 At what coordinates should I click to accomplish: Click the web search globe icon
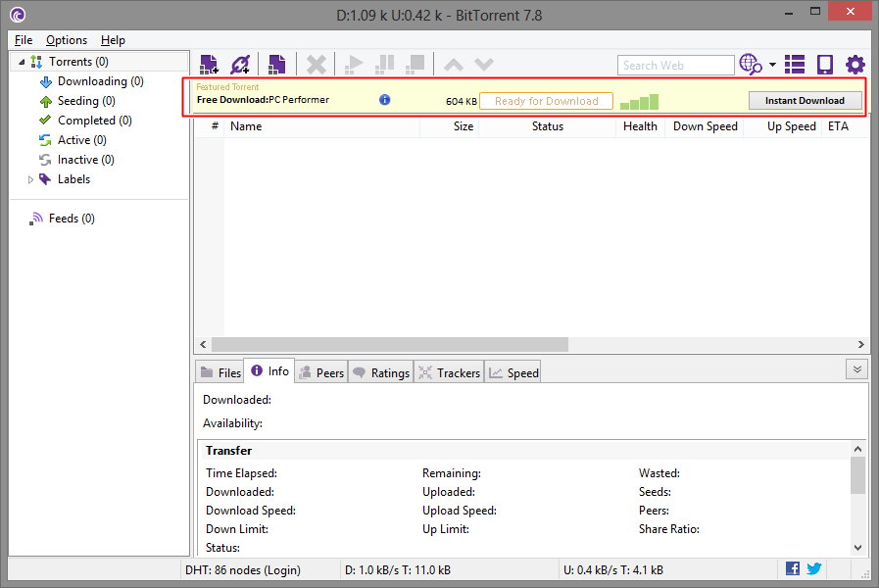pos(751,65)
